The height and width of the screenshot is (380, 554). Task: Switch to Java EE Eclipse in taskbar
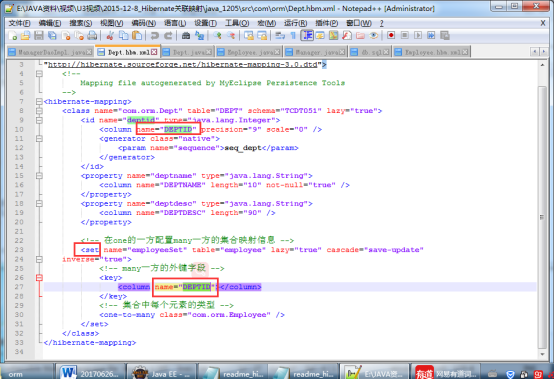tap(162, 373)
